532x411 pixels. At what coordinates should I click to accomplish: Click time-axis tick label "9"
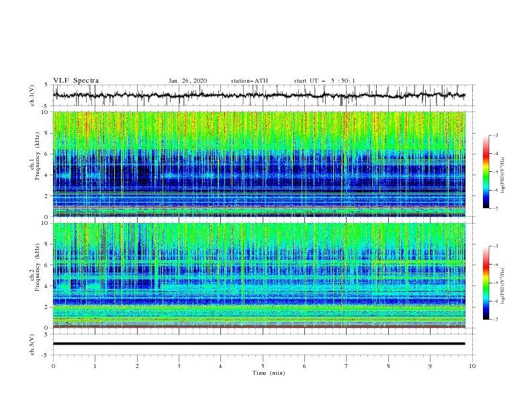(x=430, y=366)
